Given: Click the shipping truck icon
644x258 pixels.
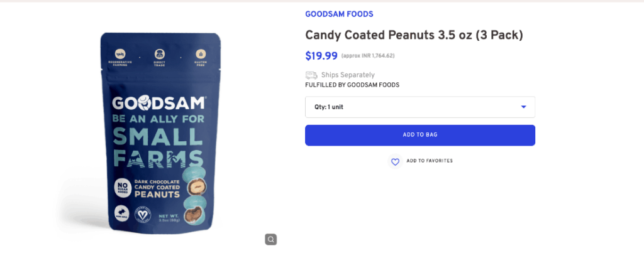Looking at the screenshot, I should (311, 75).
